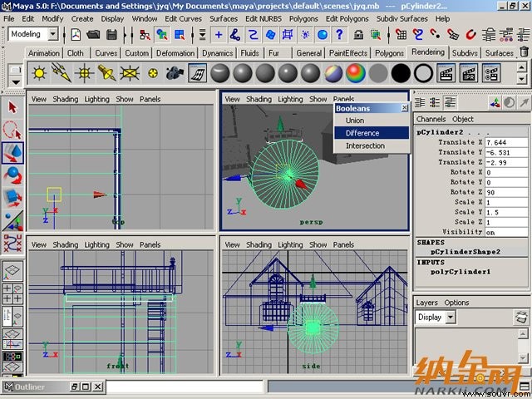Choose Difference in Booleans menu
The height and width of the screenshot is (399, 532).
(x=372, y=133)
